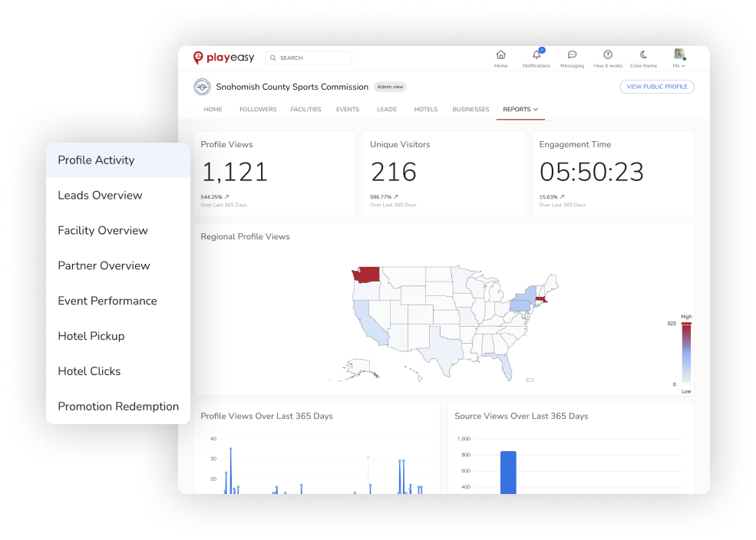This screenshot has width=756, height=540.
Task: Open the Home icon in top navigation
Action: pos(500,56)
